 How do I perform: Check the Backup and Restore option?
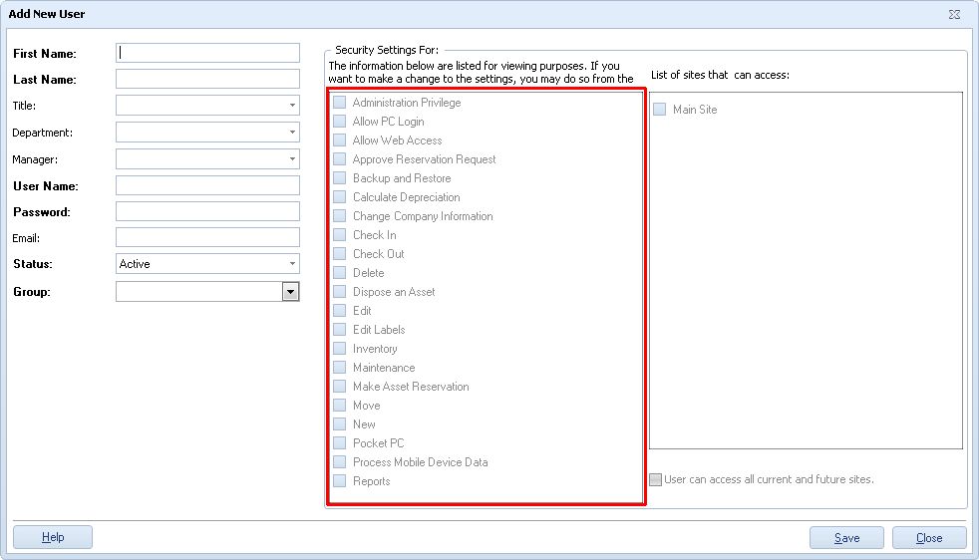tap(340, 178)
